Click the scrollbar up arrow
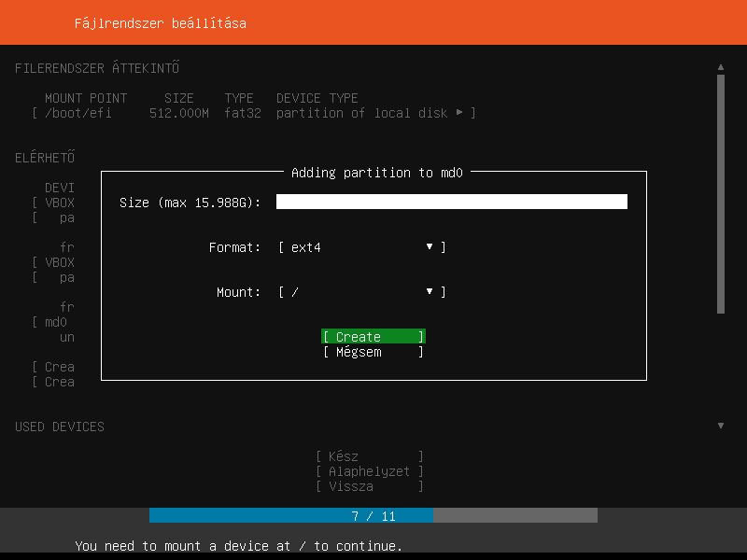747x560 pixels. point(721,67)
